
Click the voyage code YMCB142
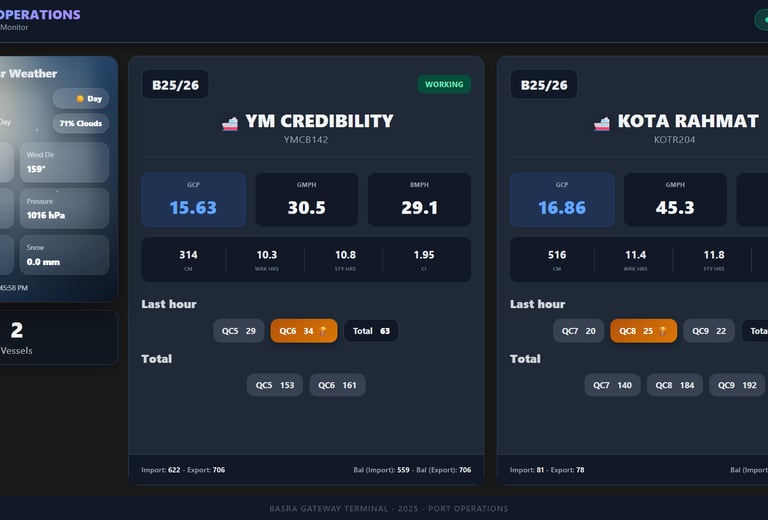[306, 140]
